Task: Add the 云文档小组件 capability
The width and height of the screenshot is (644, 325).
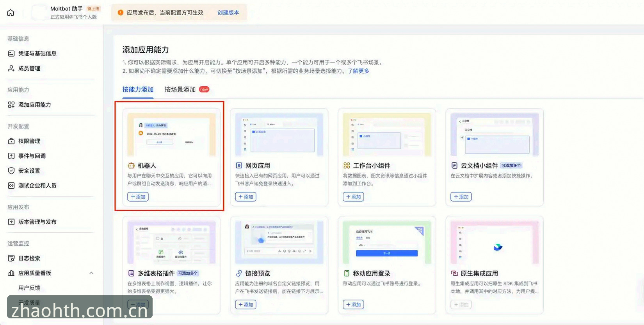Action: [461, 197]
